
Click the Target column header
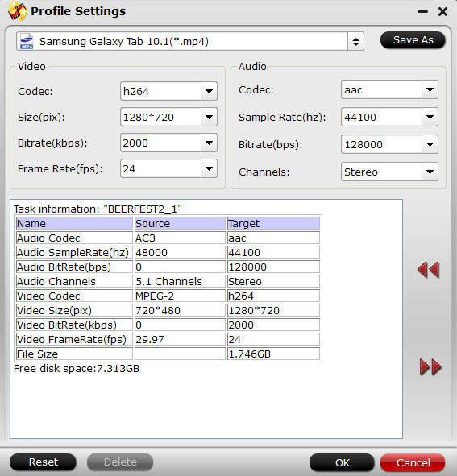click(x=273, y=223)
